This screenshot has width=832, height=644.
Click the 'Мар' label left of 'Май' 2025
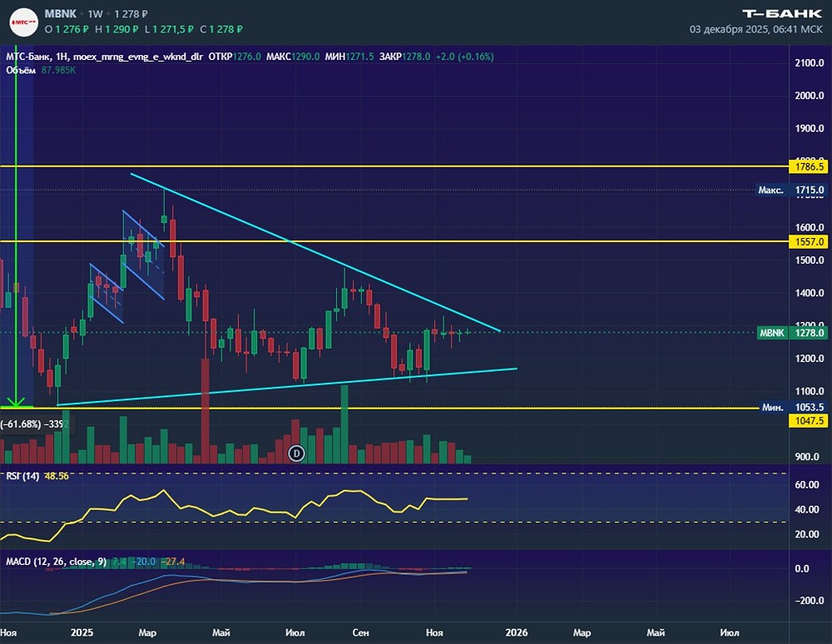pos(147,632)
